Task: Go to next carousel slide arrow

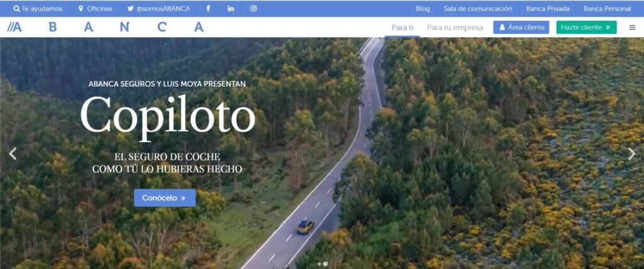Action: pos(631,154)
